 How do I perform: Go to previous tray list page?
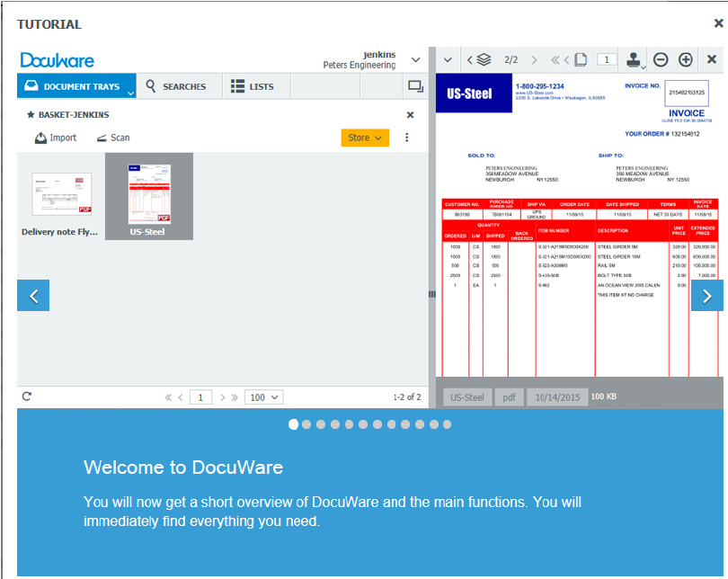point(181,397)
